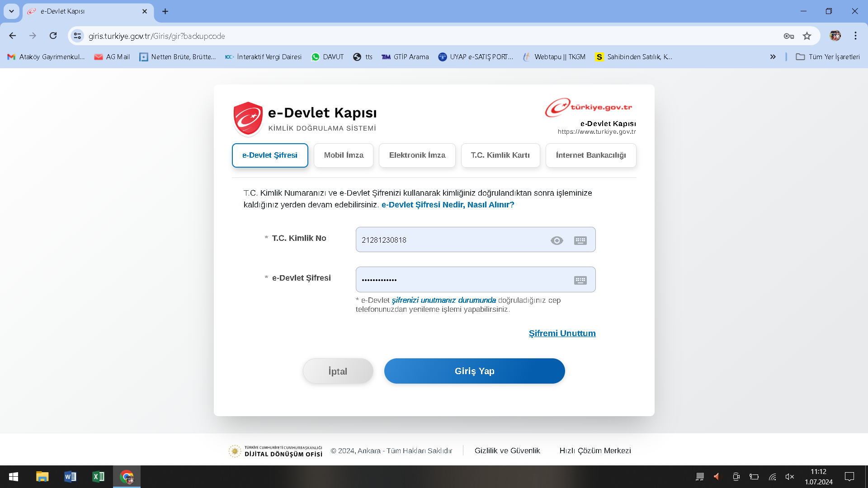Switch to the Mobil İmza tab

tap(344, 155)
